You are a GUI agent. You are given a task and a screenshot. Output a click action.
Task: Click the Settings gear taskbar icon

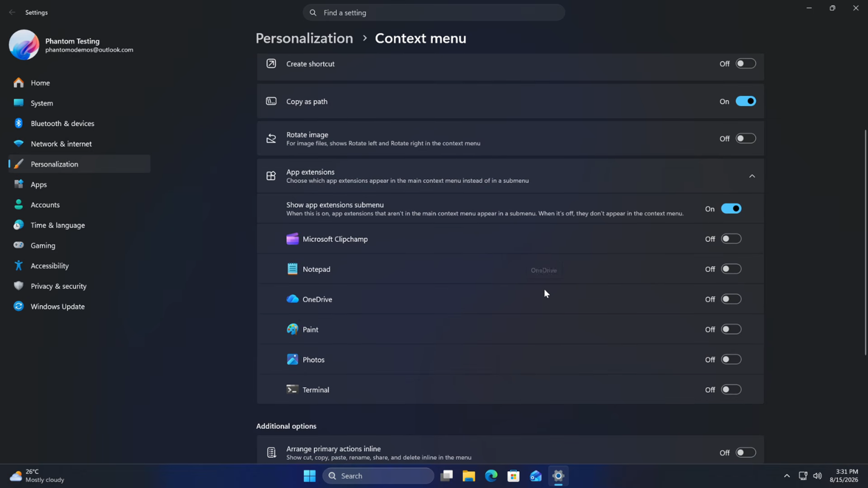coord(558,476)
